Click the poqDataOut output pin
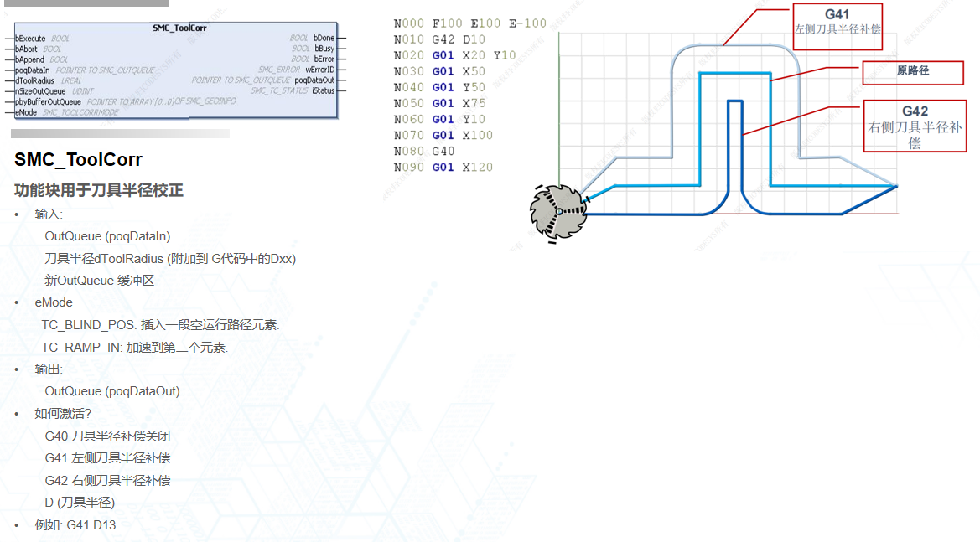Viewport: 980px width, 542px height. (x=314, y=80)
